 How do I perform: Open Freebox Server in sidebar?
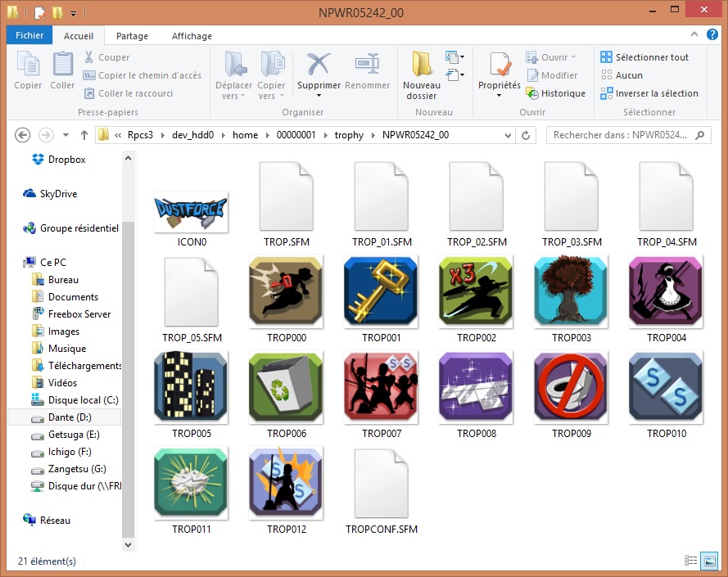[71, 314]
